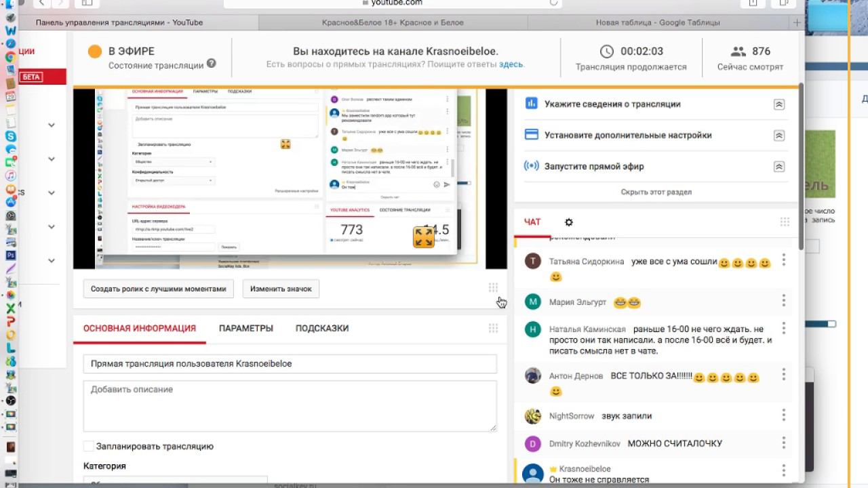Click the chat panel drag handle
This screenshot has width=868, height=488.
click(785, 222)
